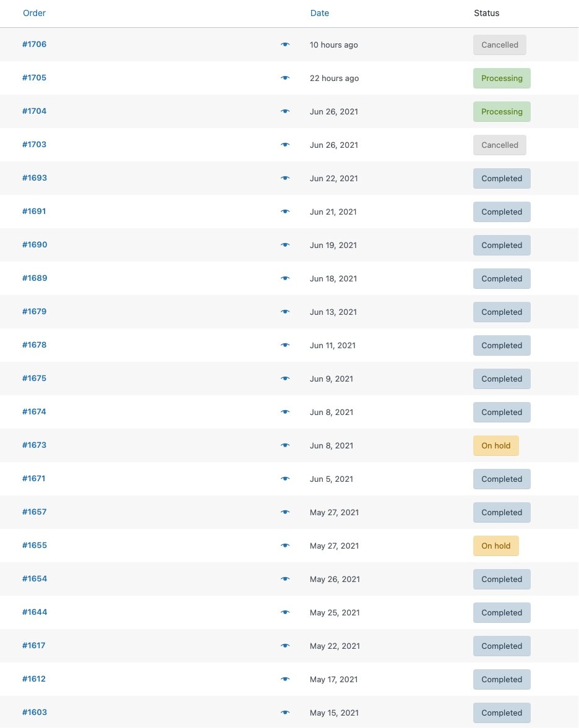Preview order #1655 using eye icon
The image size is (579, 728).
tap(285, 546)
